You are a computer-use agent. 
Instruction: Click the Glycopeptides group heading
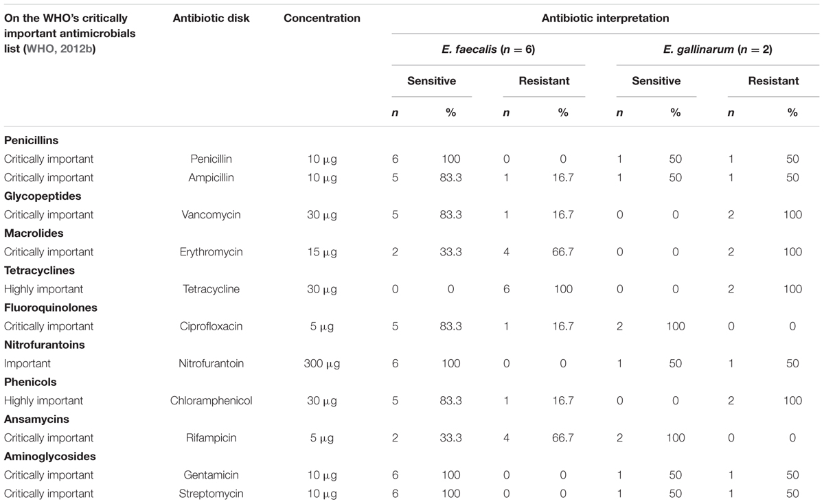point(43,196)
